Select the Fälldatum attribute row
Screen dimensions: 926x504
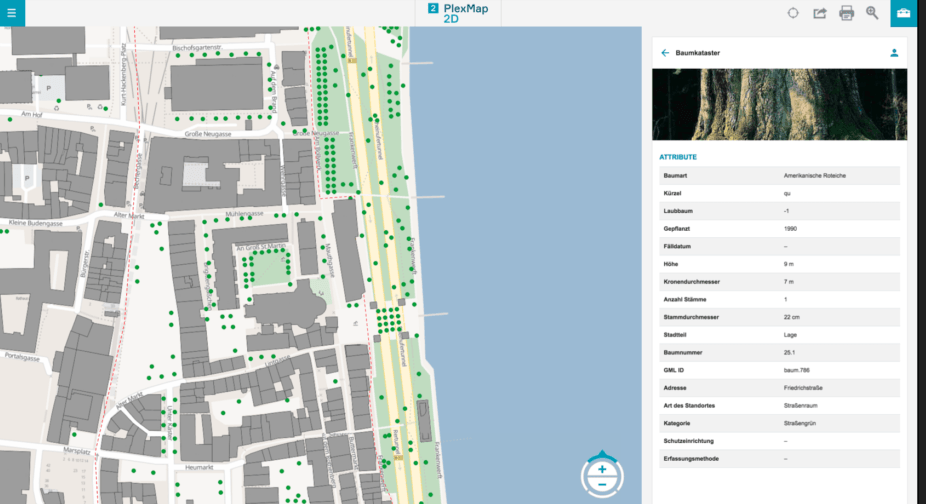click(x=780, y=246)
